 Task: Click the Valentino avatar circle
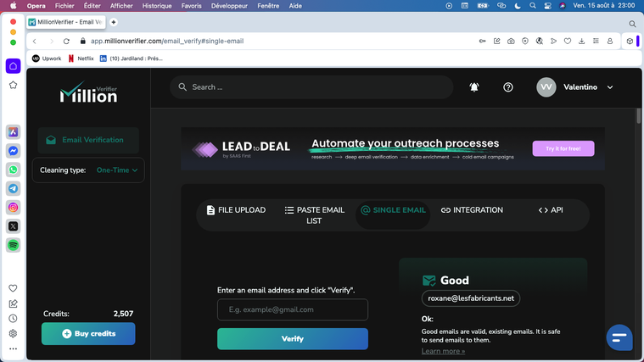(546, 87)
